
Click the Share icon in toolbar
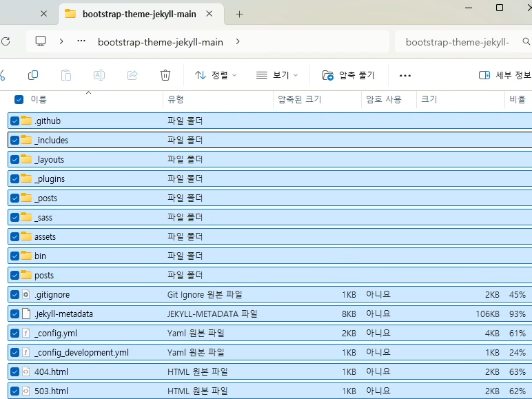pyautogui.click(x=132, y=75)
